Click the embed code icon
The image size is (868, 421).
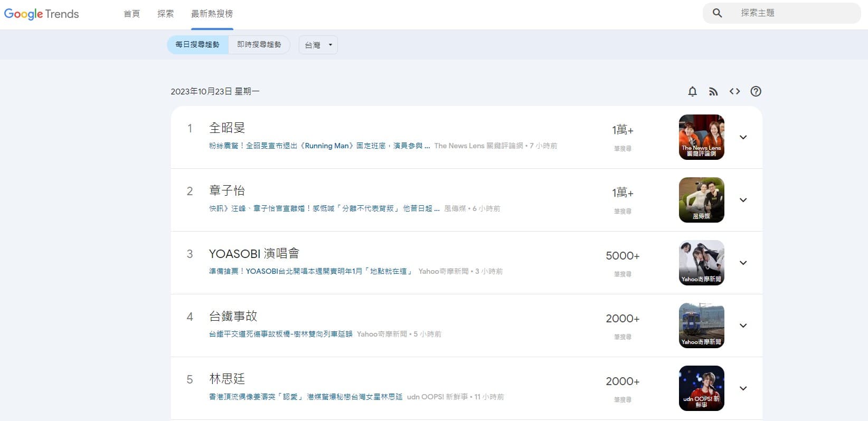[734, 91]
